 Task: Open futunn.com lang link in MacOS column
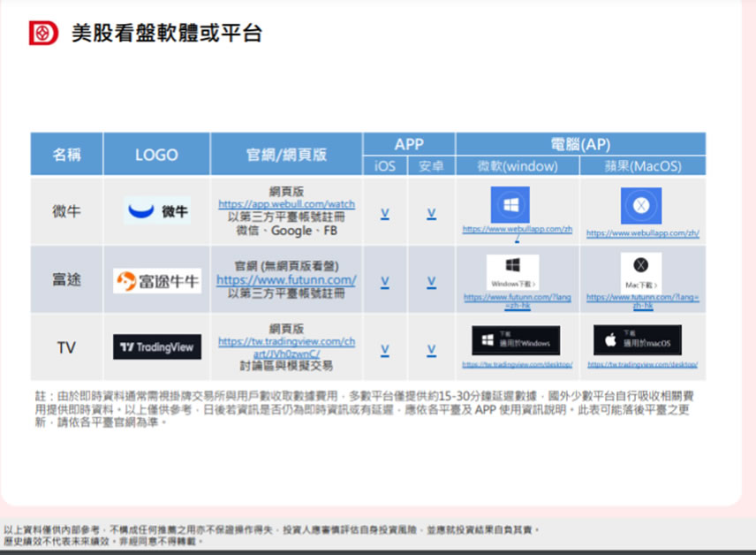643,301
